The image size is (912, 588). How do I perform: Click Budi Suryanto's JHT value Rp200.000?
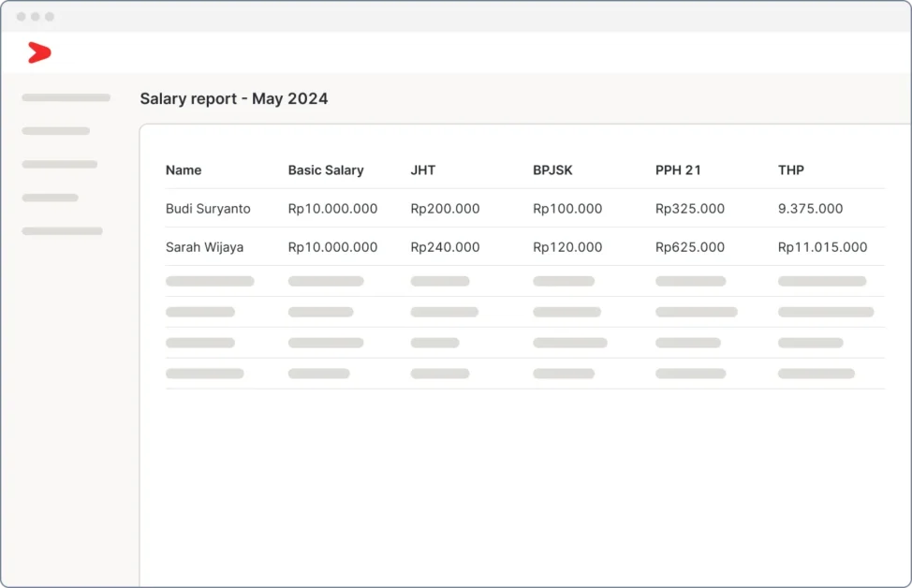click(x=445, y=209)
